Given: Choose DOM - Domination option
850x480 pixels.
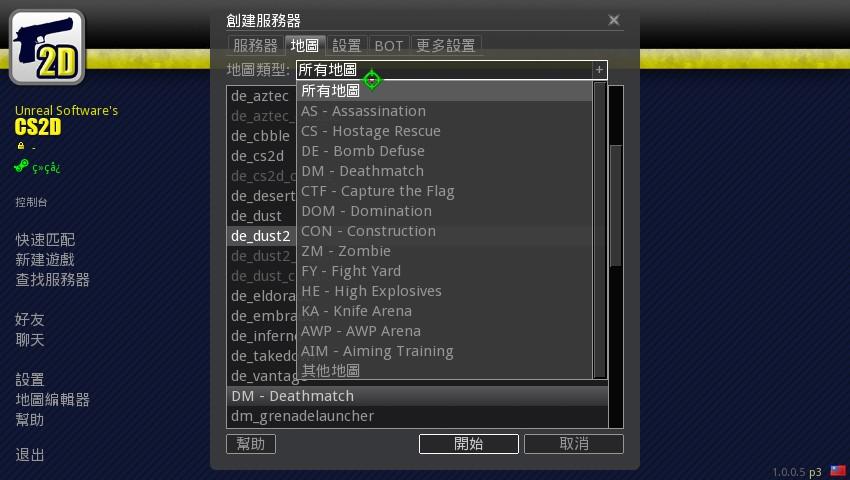Looking at the screenshot, I should pos(445,212).
